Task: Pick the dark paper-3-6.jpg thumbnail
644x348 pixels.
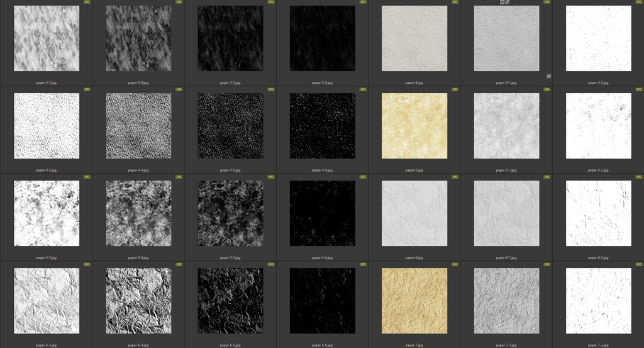Action: [x=323, y=38]
